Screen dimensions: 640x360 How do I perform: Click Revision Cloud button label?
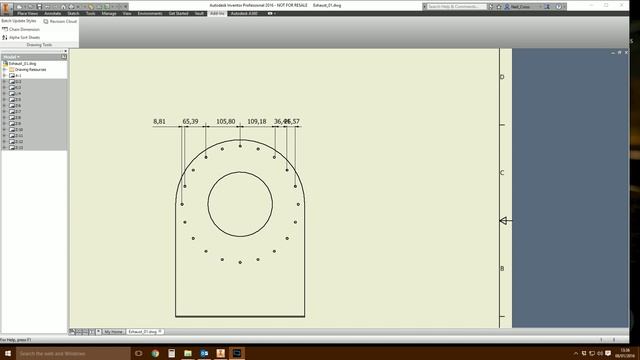pyautogui.click(x=63, y=21)
